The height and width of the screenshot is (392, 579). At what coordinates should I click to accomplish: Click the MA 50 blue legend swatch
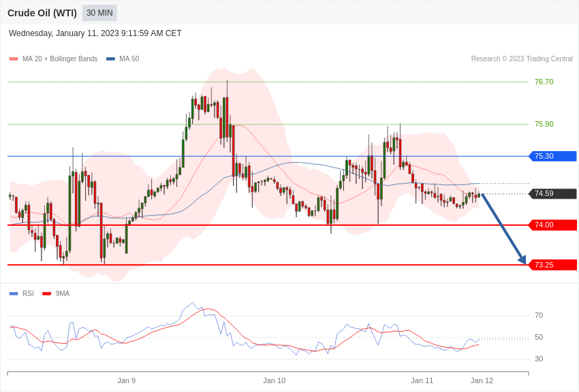[110, 59]
